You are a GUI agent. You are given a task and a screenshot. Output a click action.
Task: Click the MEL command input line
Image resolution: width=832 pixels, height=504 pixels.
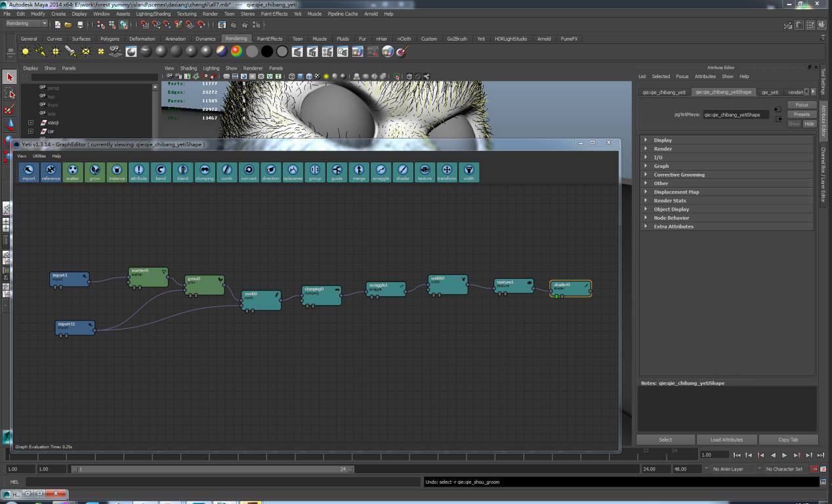coord(223,482)
